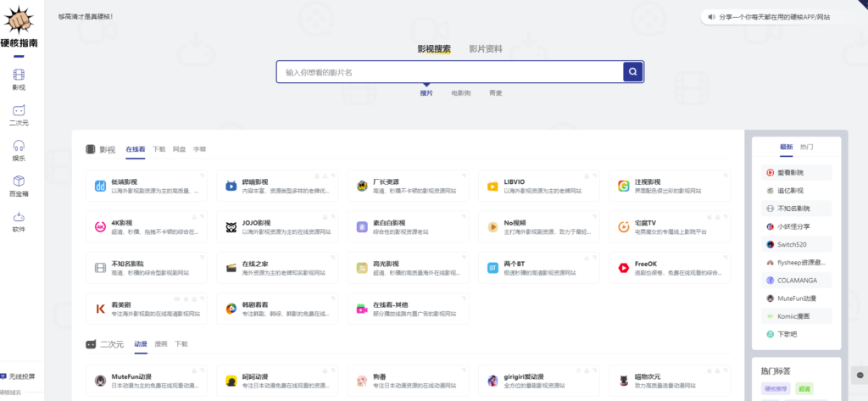Open the JOJO影视 owl icon

[x=231, y=227]
